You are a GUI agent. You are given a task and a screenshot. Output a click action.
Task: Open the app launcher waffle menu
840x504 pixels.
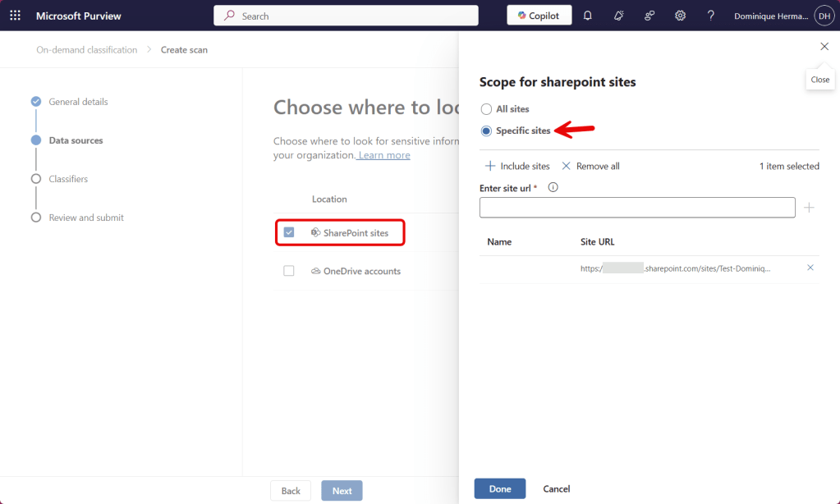point(14,14)
